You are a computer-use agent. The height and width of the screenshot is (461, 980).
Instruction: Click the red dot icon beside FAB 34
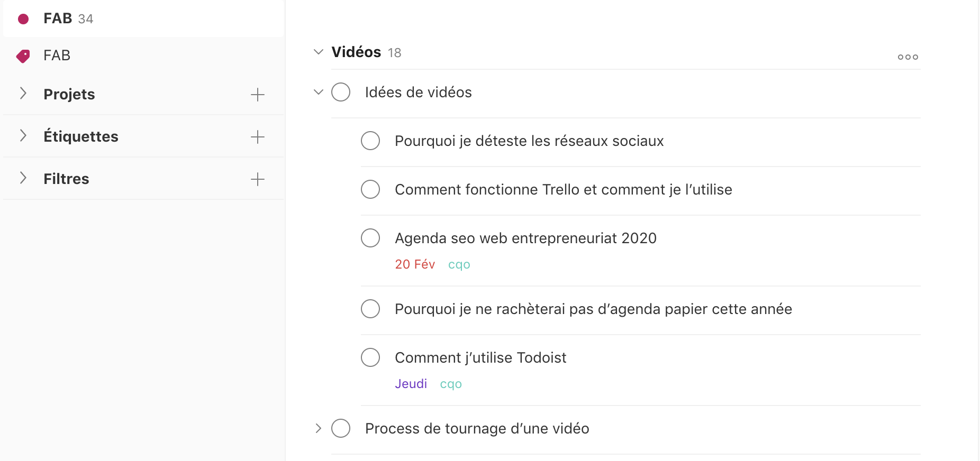click(x=23, y=19)
